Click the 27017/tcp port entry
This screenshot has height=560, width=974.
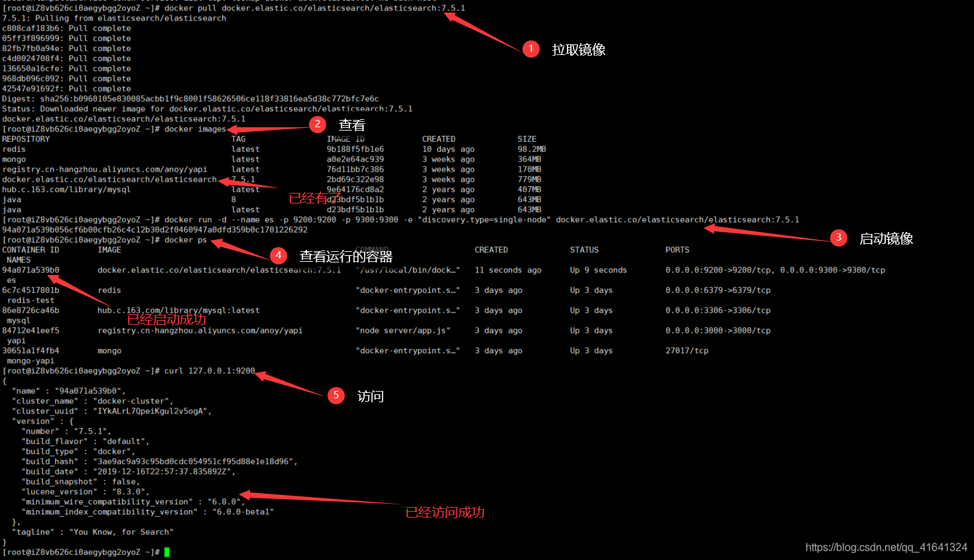[687, 351]
